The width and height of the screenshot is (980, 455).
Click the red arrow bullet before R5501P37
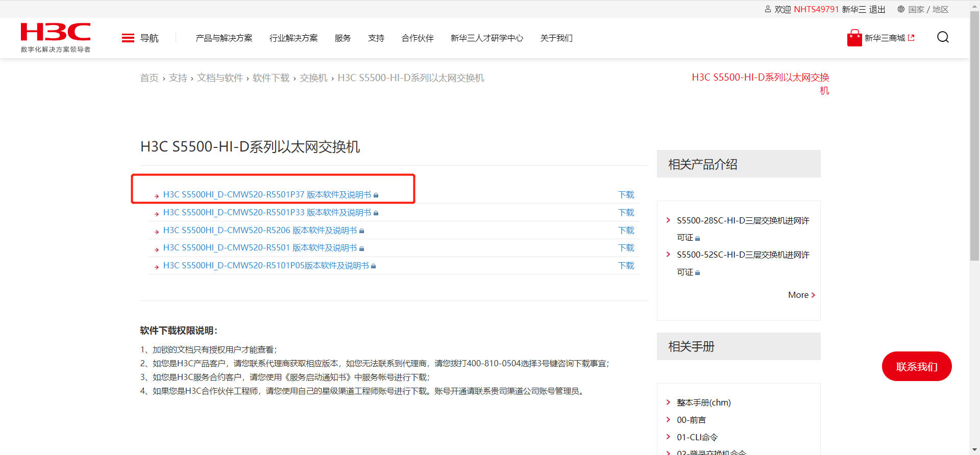coord(157,196)
